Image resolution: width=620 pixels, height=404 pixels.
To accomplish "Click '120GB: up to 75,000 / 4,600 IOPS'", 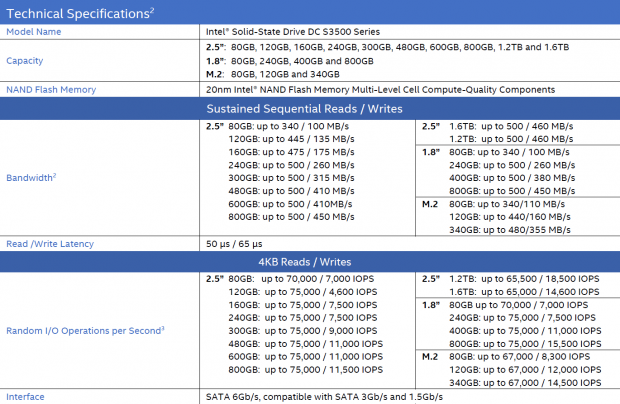I will (x=302, y=292).
